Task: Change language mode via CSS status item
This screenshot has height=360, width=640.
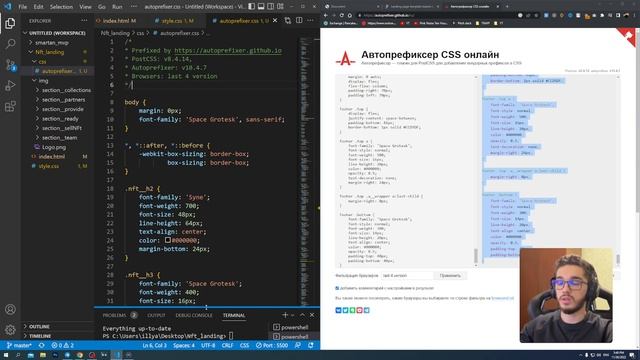Action: tap(244, 345)
